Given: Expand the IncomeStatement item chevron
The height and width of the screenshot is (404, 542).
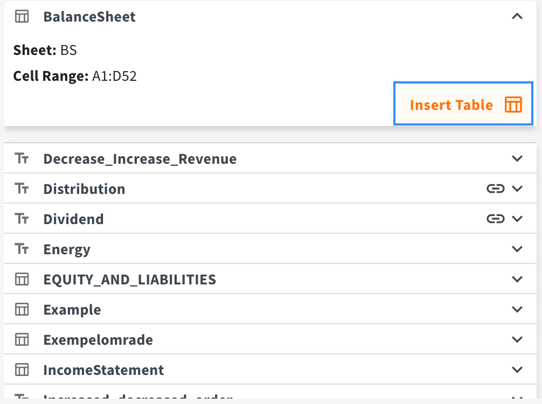Looking at the screenshot, I should click(x=517, y=369).
